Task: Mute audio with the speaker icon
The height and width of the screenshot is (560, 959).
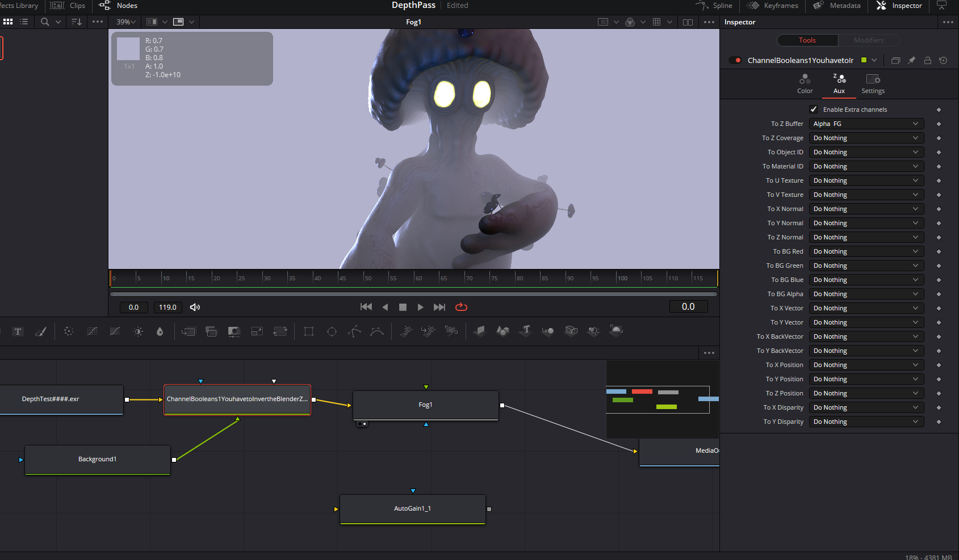Action: click(195, 308)
